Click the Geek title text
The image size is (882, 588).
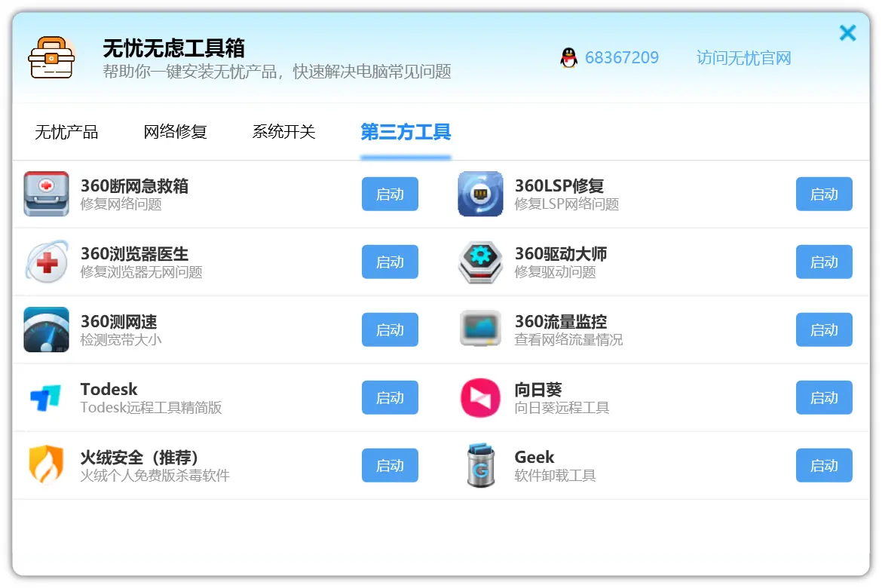click(534, 457)
